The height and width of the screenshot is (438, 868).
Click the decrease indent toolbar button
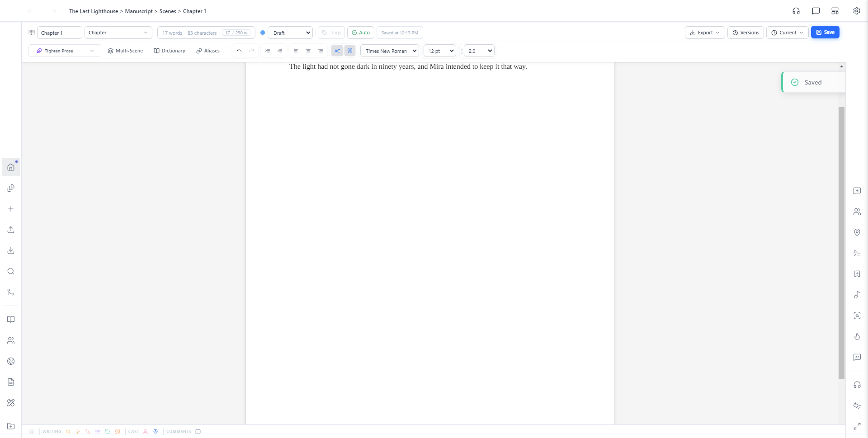point(280,51)
